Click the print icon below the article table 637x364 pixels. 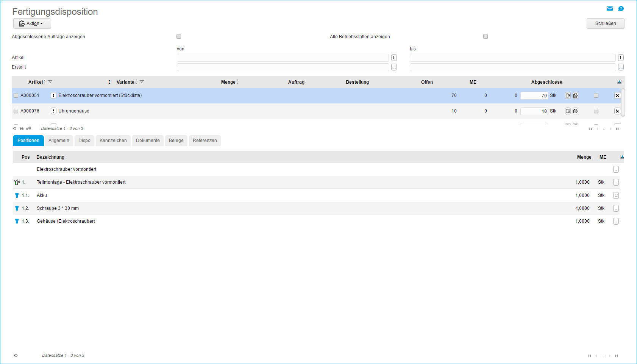[x=22, y=129]
